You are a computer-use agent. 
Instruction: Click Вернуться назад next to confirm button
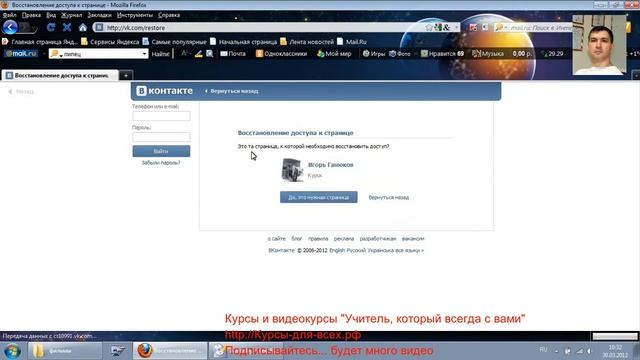click(x=389, y=198)
